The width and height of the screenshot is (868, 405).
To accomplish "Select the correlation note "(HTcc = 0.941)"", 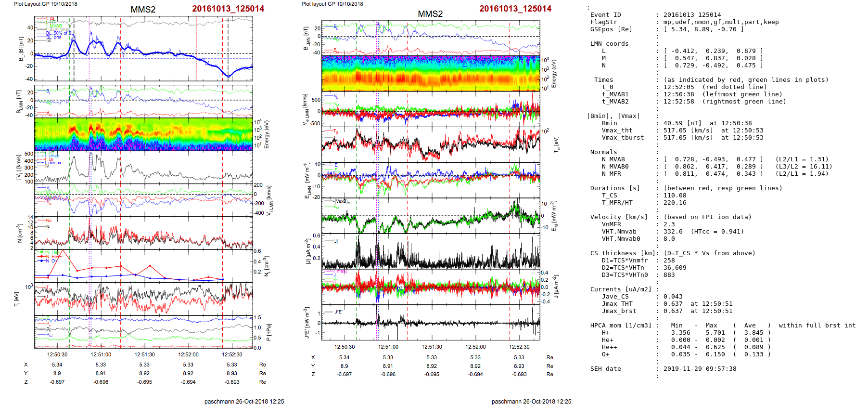I will [x=717, y=232].
